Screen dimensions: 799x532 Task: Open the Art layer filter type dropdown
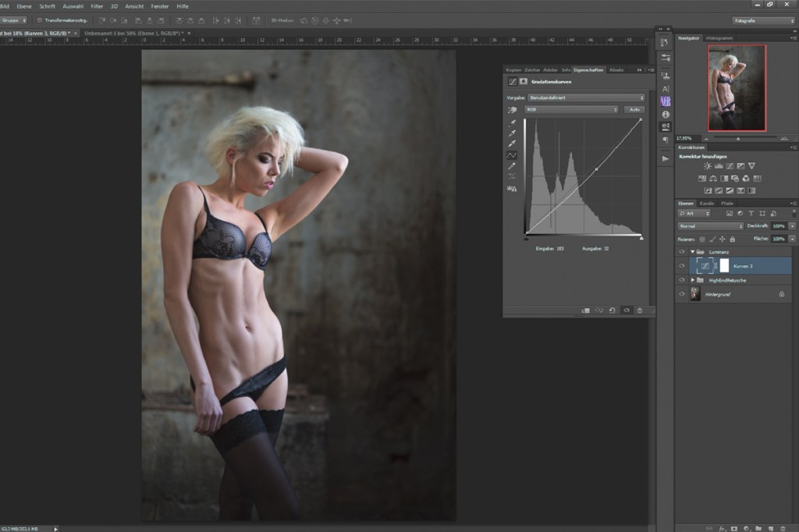pos(694,214)
